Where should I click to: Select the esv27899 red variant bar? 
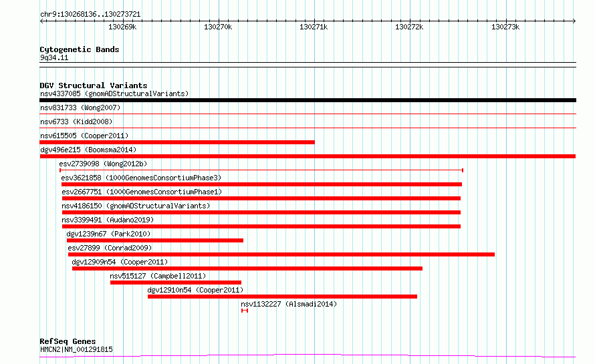pyautogui.click(x=281, y=254)
